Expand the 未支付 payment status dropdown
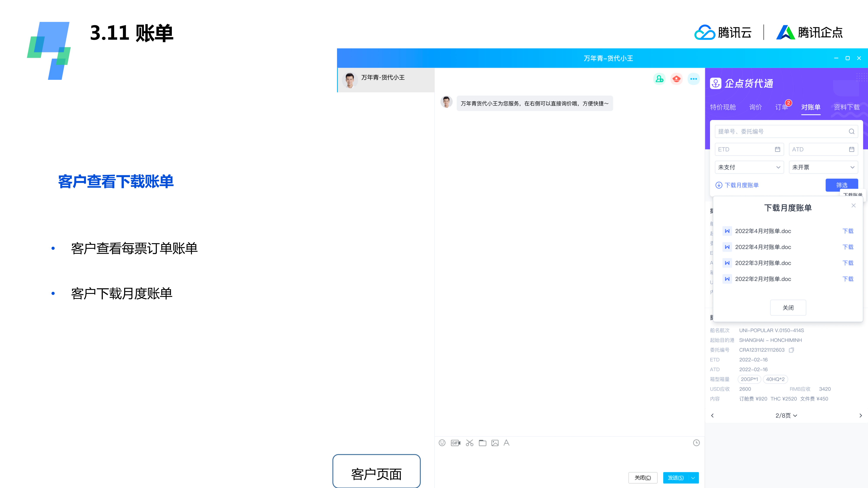 pos(749,167)
